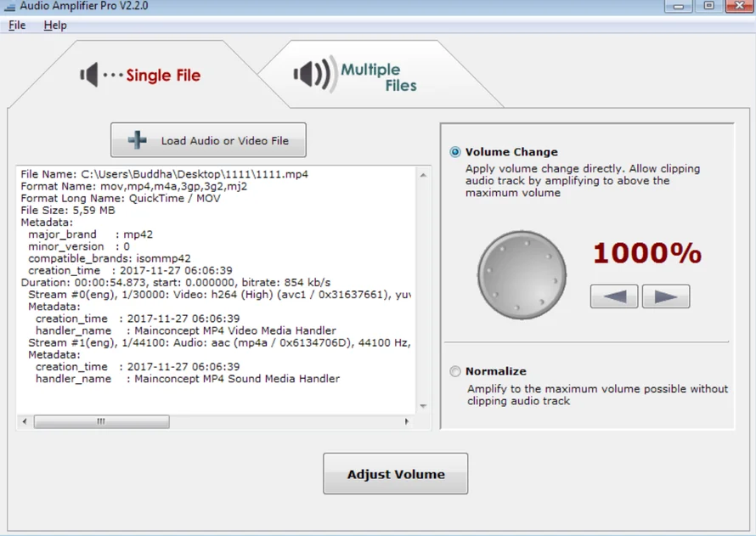Click the Format Name line in file info
The height and width of the screenshot is (536, 756).
(134, 186)
